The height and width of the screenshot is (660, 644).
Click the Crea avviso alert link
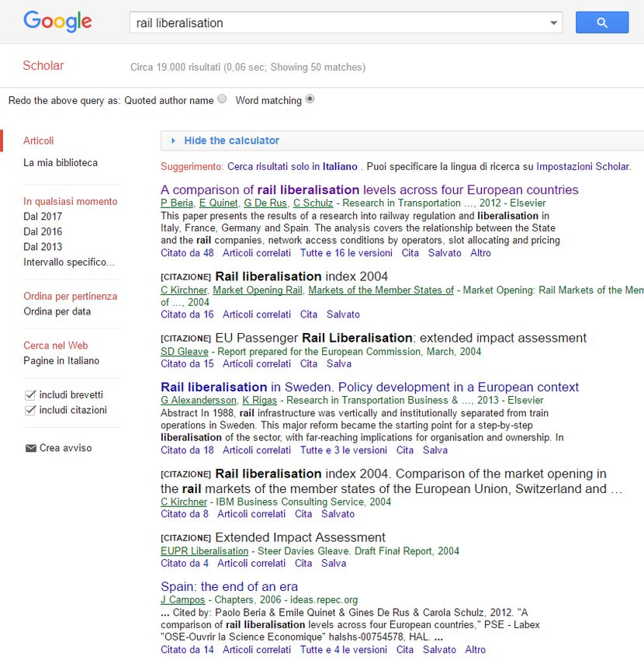tap(66, 448)
